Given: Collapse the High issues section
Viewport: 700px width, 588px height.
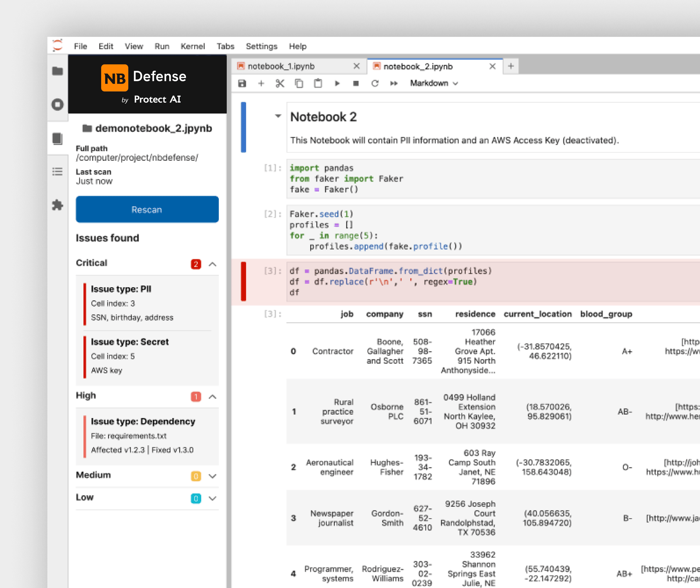Looking at the screenshot, I should coord(213,396).
